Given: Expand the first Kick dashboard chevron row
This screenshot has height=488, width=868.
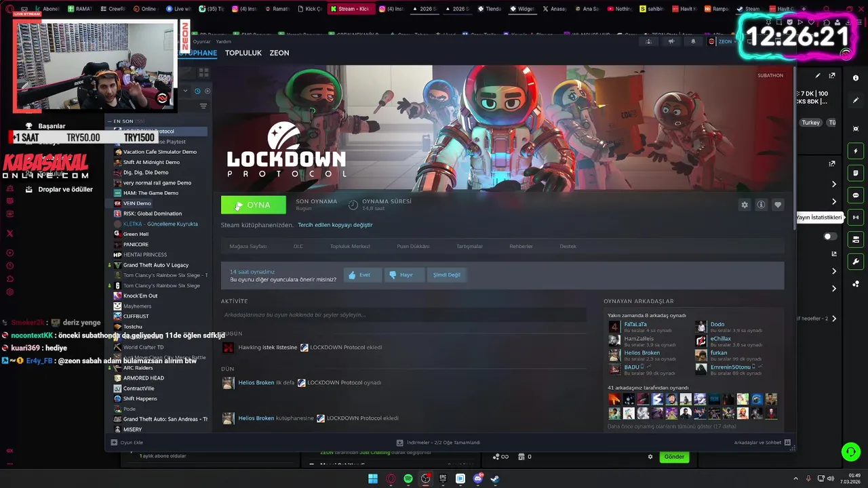Looking at the screenshot, I should pos(834,184).
